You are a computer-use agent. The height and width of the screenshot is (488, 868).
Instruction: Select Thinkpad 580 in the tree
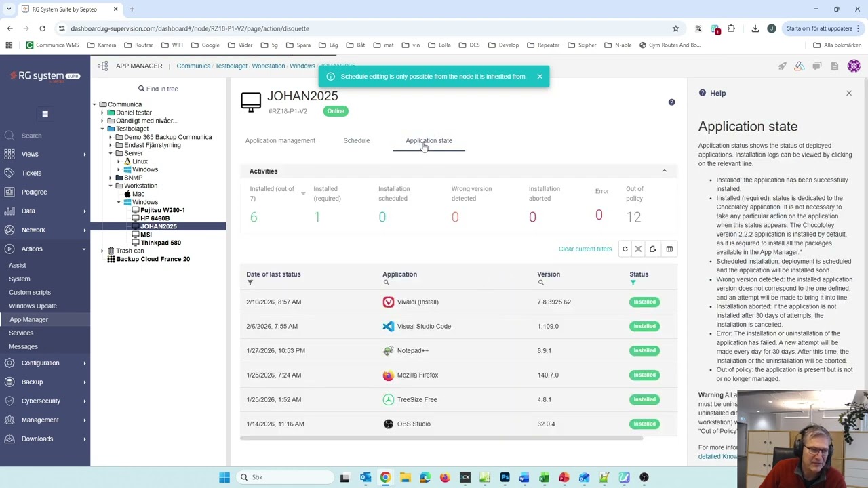(x=161, y=243)
